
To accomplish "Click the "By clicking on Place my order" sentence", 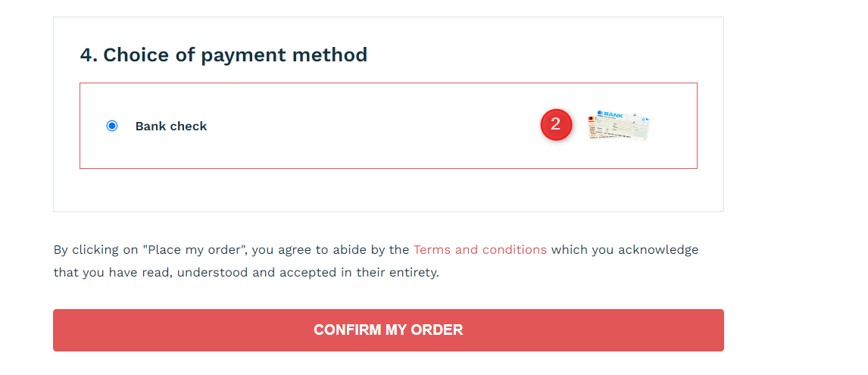I will click(x=376, y=261).
